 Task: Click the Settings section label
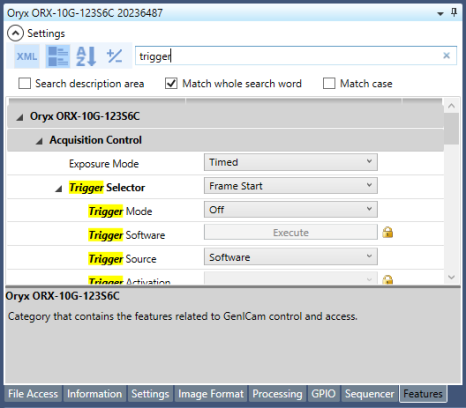point(46,33)
